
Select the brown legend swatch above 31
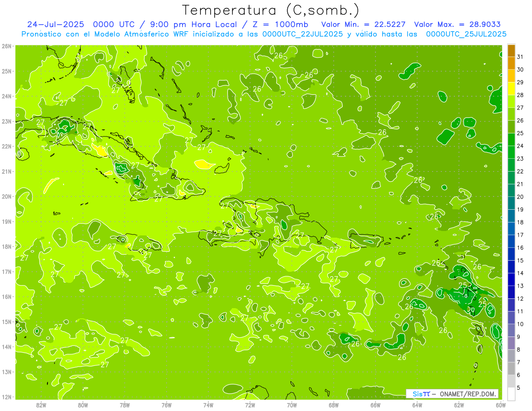coord(511,51)
